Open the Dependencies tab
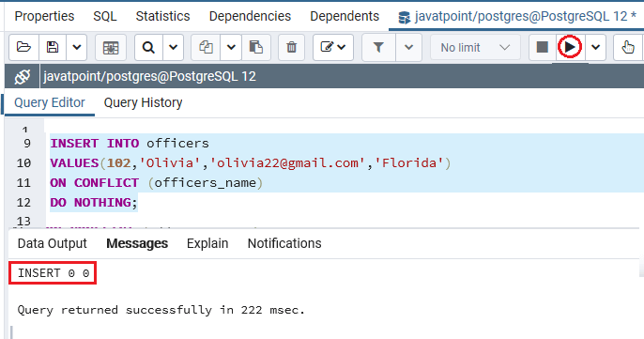 click(250, 16)
